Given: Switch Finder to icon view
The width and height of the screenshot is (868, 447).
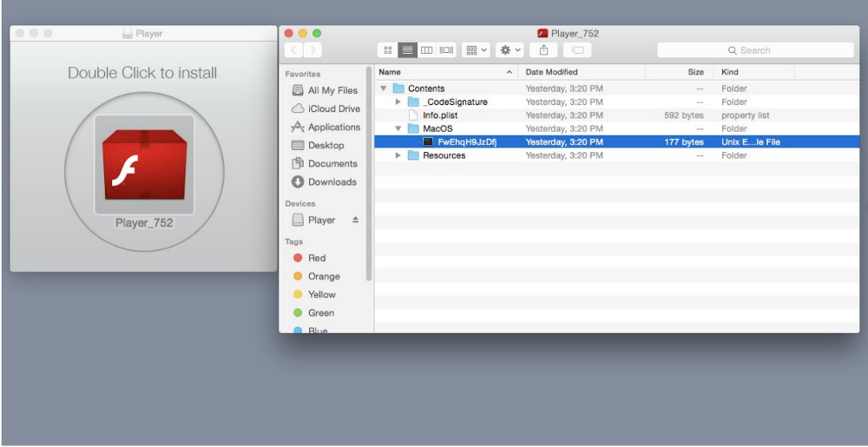Looking at the screenshot, I should coord(388,50).
